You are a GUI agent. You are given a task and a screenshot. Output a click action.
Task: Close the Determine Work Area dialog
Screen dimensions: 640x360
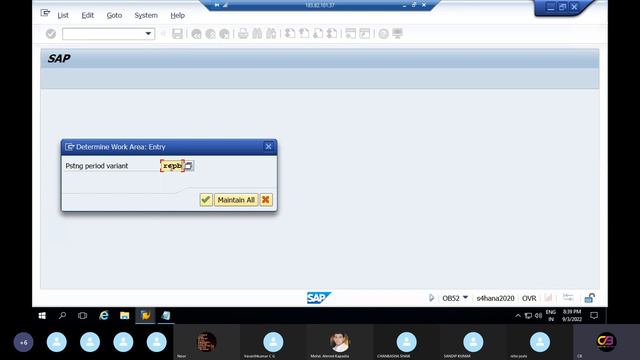[x=268, y=147]
